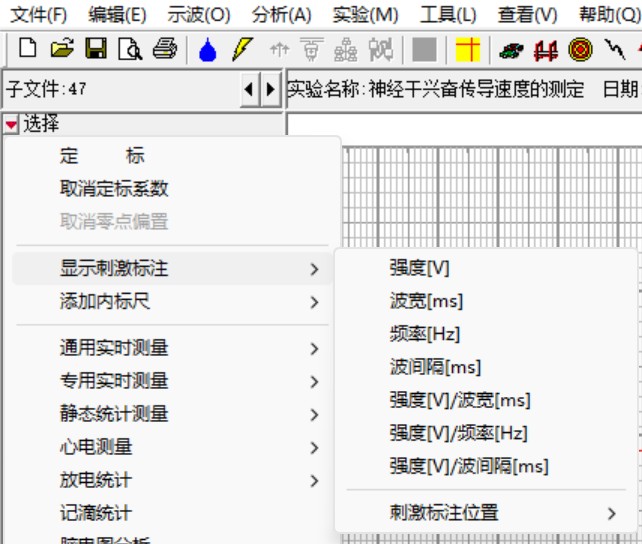Create a new file with the blank page icon
The width and height of the screenshot is (642, 544).
pos(28,49)
